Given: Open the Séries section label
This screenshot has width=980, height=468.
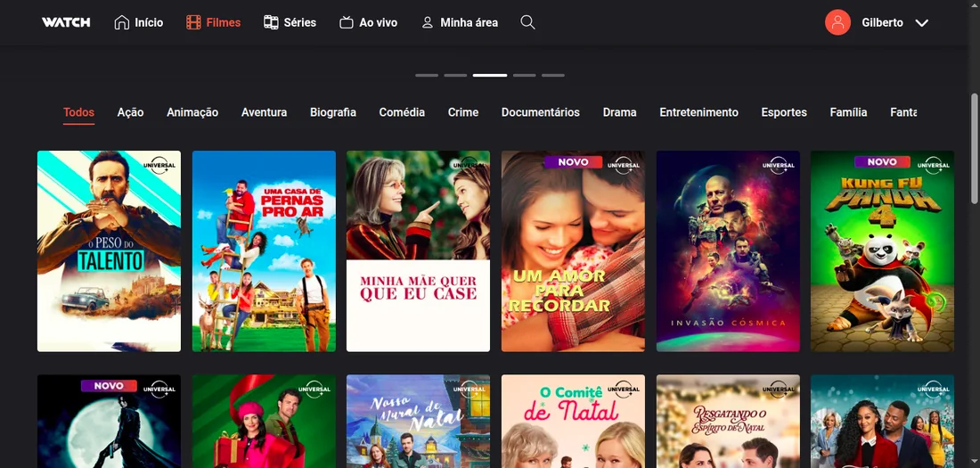Looking at the screenshot, I should [x=300, y=22].
